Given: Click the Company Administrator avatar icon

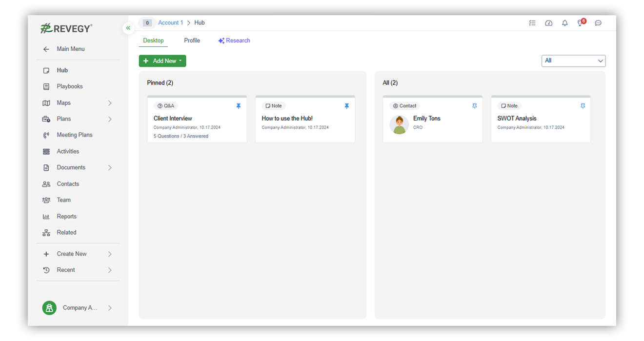Looking at the screenshot, I should (x=49, y=308).
